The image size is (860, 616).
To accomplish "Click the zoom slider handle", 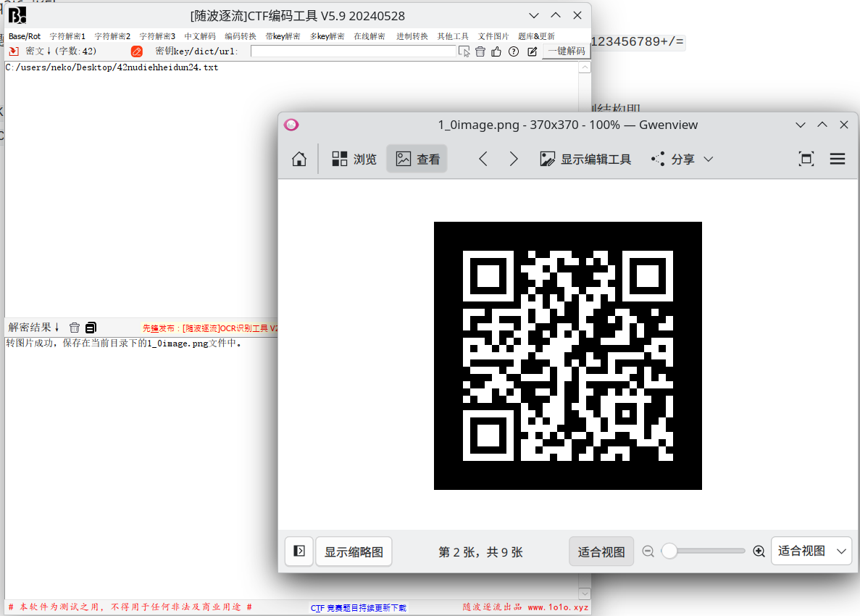I will 669,552.
